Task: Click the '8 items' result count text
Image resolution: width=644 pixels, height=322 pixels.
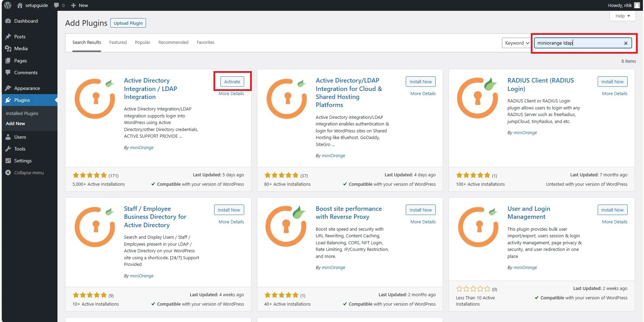Action: point(628,61)
